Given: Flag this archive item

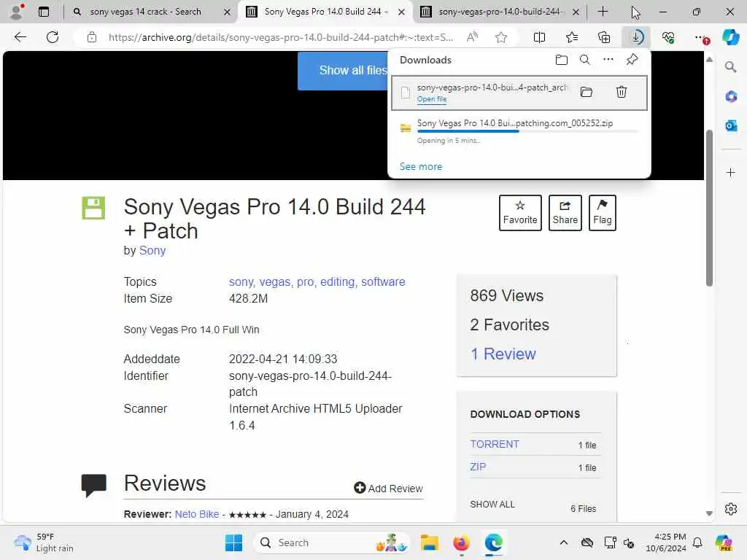Looking at the screenshot, I should click(602, 213).
